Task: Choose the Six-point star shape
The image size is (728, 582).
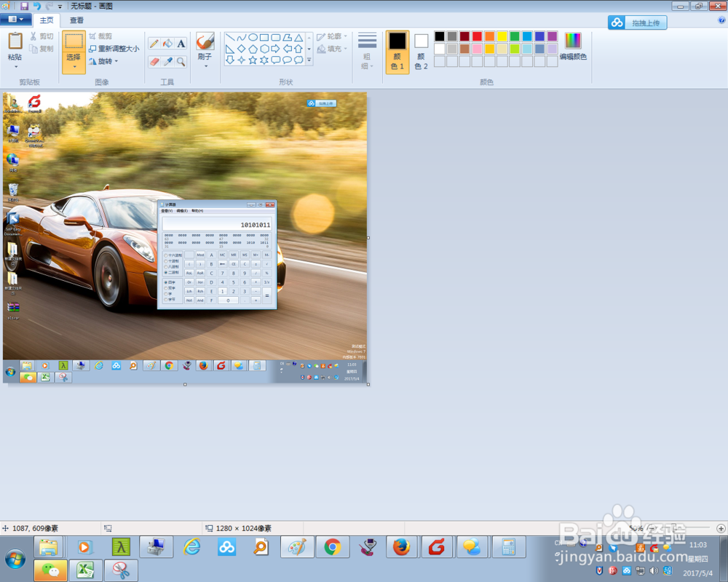Action: tap(264, 60)
